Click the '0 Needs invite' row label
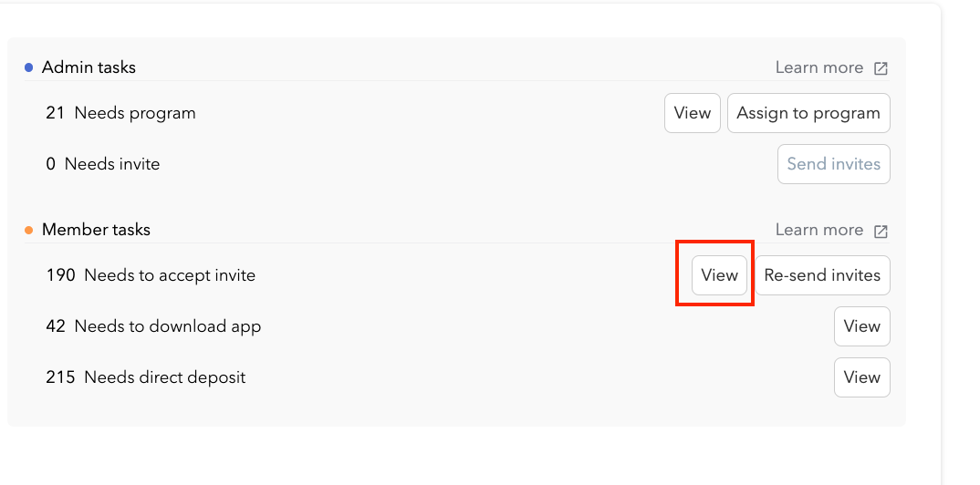 (103, 164)
